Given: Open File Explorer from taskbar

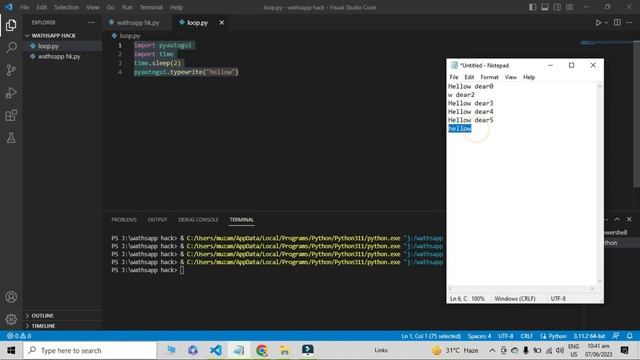Looking at the screenshot, I should 284,350.
